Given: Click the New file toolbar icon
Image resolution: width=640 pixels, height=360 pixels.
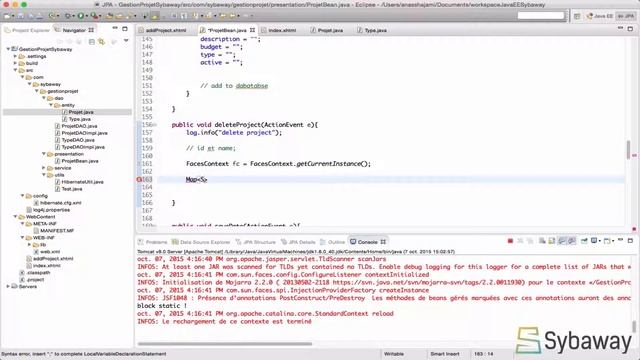Looking at the screenshot, I should pos(7,16).
